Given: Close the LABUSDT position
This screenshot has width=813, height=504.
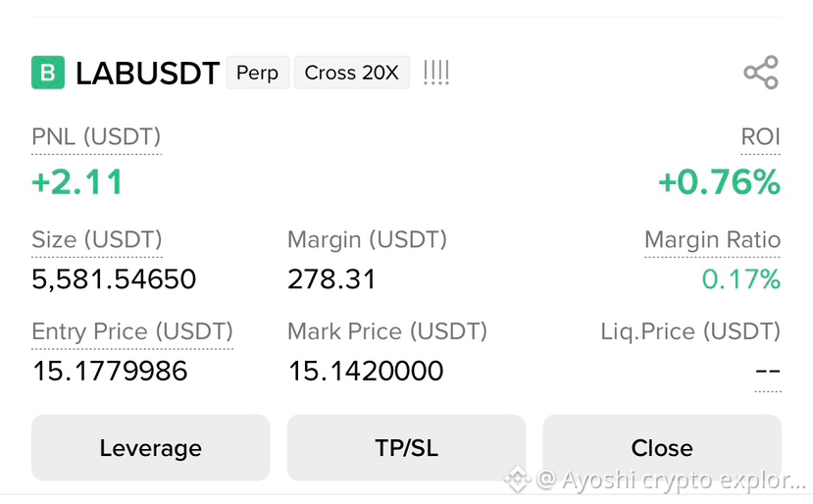Looking at the screenshot, I should point(662,447).
